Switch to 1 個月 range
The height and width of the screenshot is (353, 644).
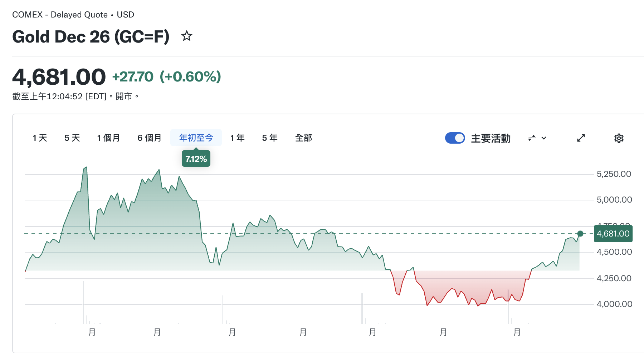tap(108, 138)
